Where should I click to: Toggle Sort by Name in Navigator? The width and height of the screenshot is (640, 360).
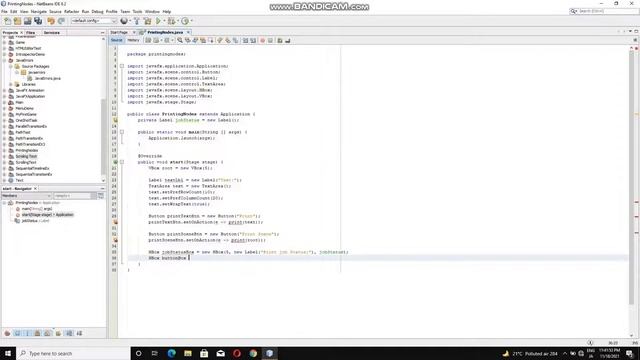click(69, 333)
